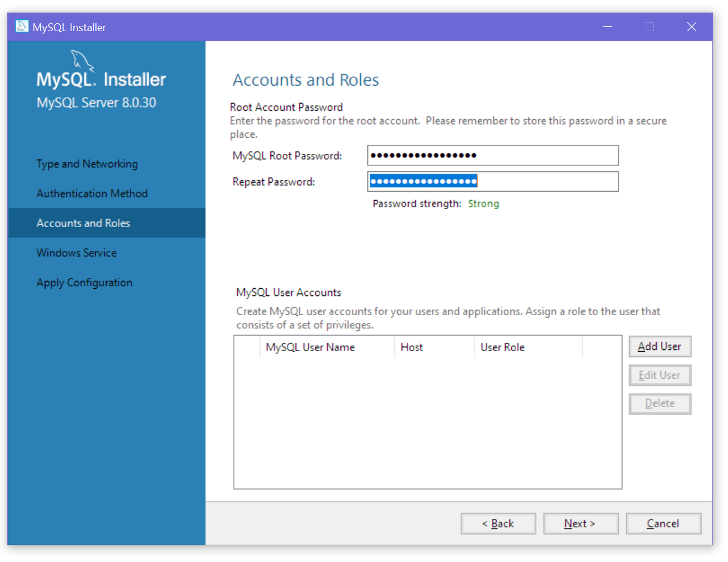Sort by MySQL User Name column header
The image size is (728, 562).
[x=327, y=347]
